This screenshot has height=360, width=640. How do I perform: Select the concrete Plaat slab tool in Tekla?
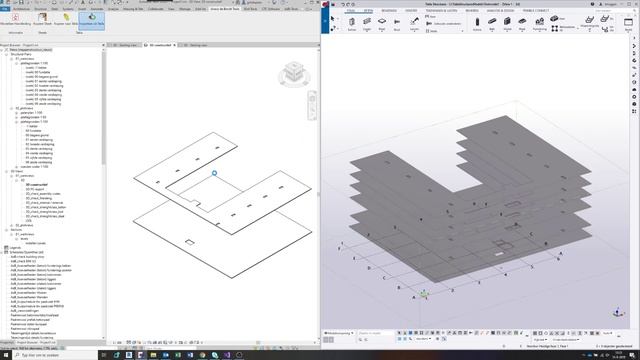pos(522,24)
